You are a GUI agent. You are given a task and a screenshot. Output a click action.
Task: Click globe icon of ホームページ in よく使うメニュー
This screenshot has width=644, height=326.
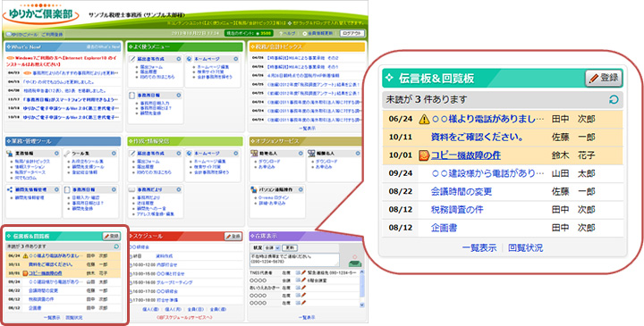pyautogui.click(x=189, y=59)
